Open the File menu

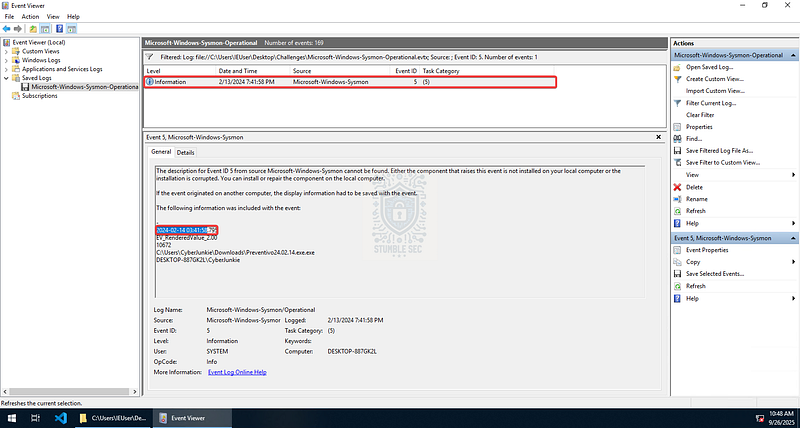coord(9,17)
